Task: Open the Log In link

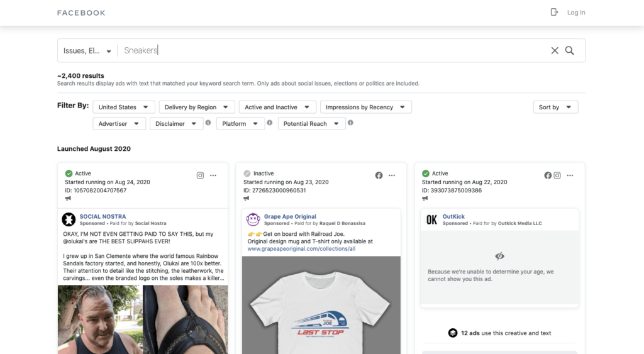Action: (576, 13)
